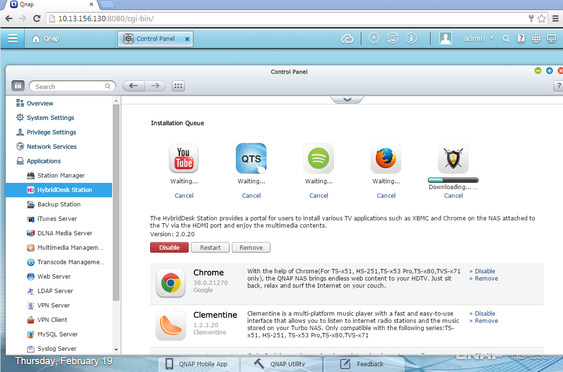
Task: Go back in Control Panel history
Action: pos(134,86)
